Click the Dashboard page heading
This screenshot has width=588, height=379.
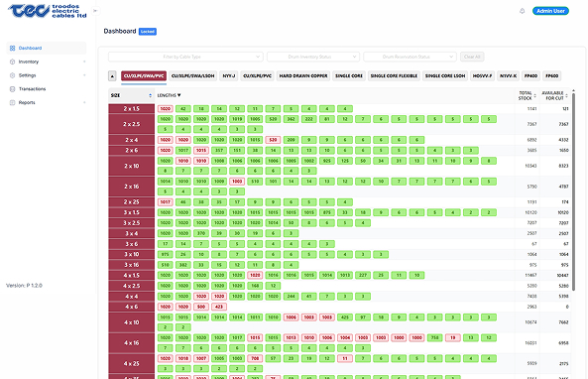point(120,31)
